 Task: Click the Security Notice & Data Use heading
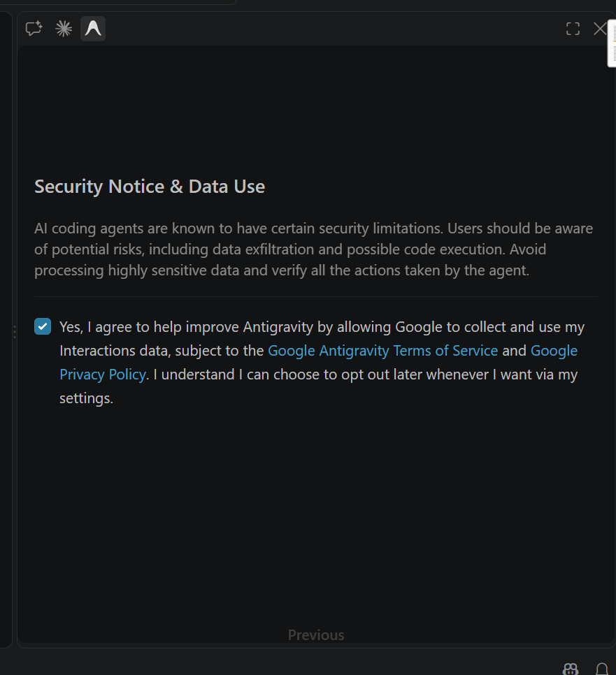150,187
